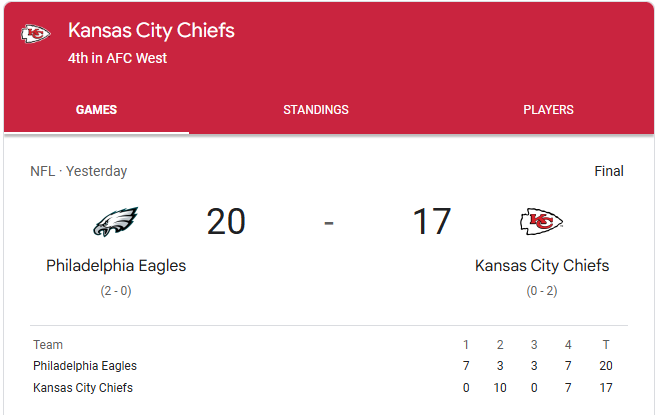The width and height of the screenshot is (656, 415).
Task: Click the Chiefs (0 - 2) record
Action: (x=541, y=291)
